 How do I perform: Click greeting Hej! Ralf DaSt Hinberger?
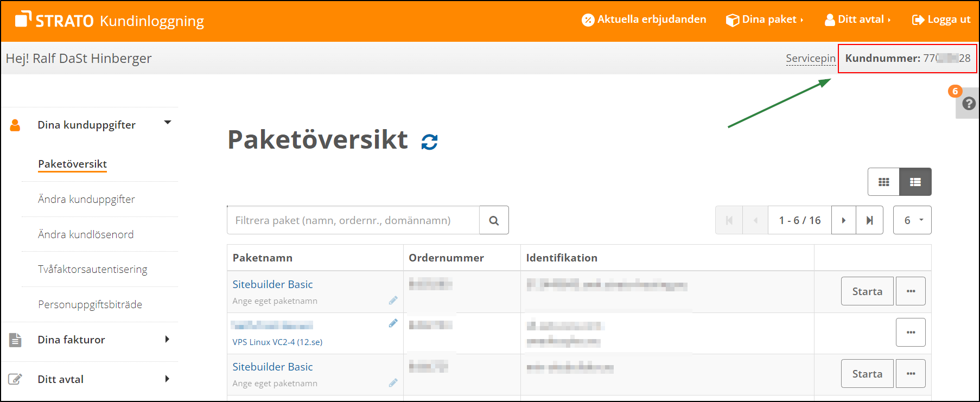(79, 58)
